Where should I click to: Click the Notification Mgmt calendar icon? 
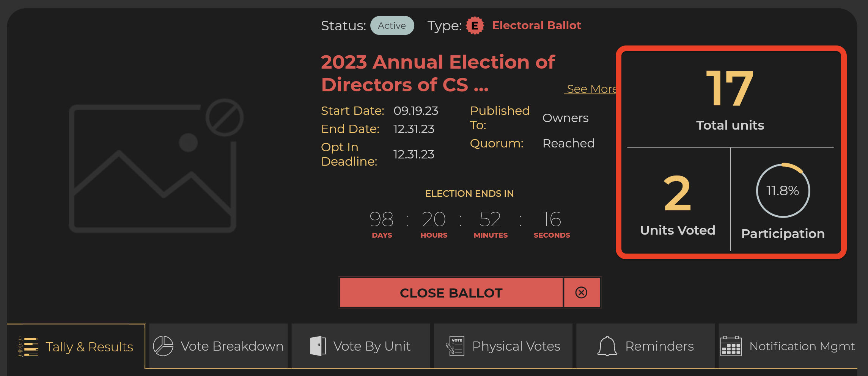[731, 346]
